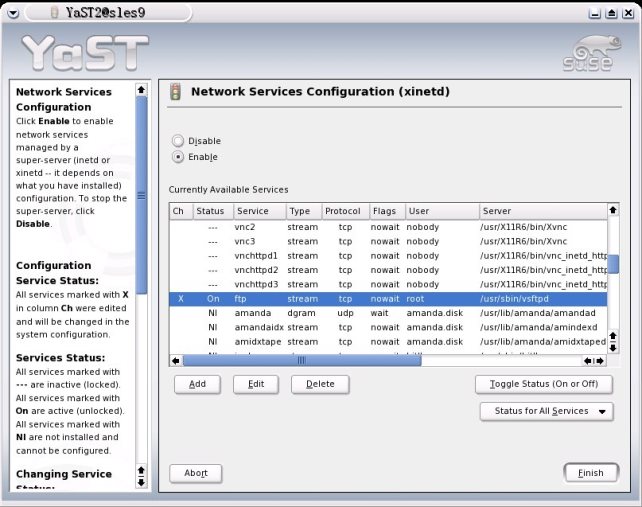This screenshot has height=507, width=642.
Task: Click the Edit button
Action: (x=256, y=384)
